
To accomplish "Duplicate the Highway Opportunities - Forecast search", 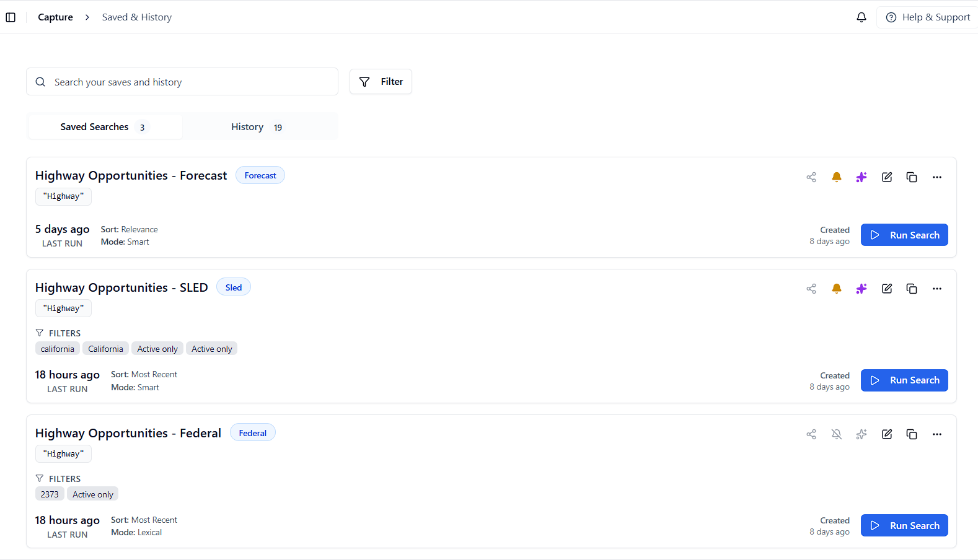I will [912, 177].
